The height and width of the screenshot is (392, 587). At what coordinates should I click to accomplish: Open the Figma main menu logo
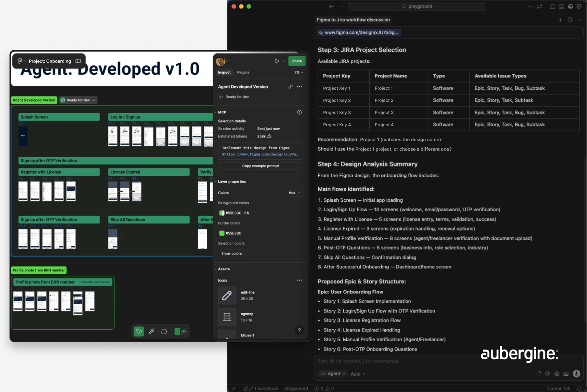(20, 61)
